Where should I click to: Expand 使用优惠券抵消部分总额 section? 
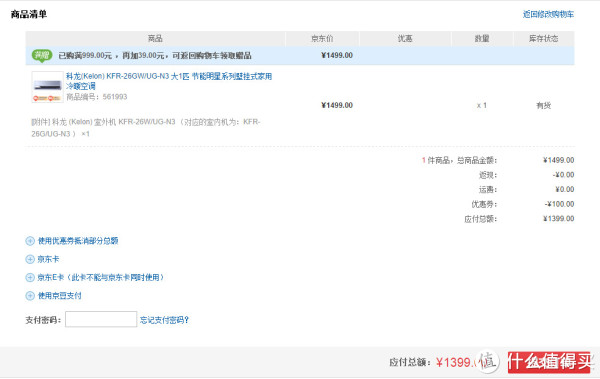[78, 241]
